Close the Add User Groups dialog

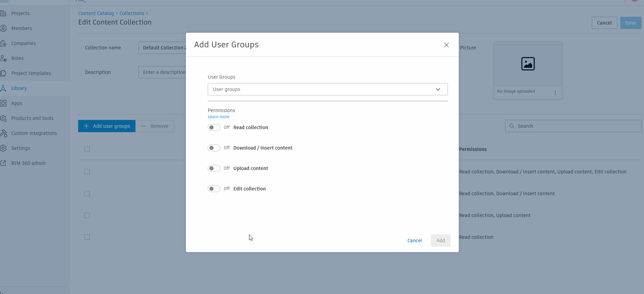click(446, 45)
